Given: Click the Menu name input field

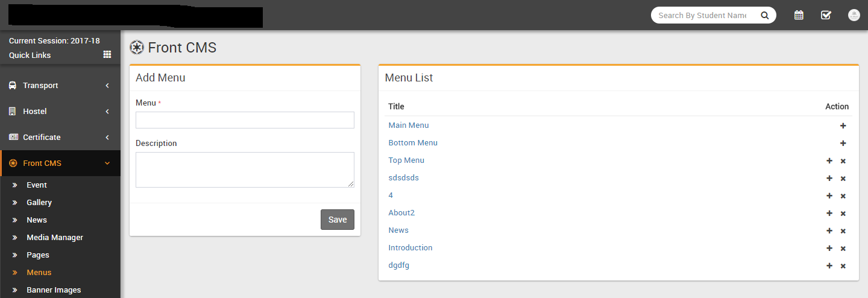Looking at the screenshot, I should click(x=245, y=120).
